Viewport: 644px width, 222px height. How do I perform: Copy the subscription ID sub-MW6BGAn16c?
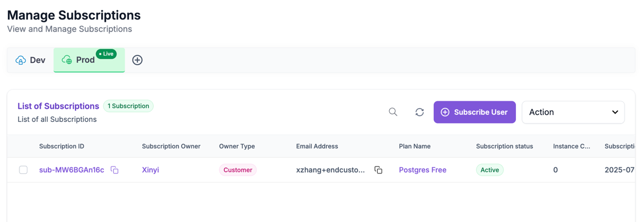(115, 170)
